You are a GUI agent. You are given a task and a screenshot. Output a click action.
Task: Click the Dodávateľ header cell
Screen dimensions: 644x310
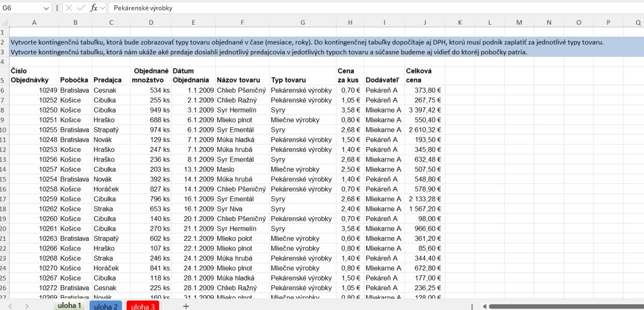coord(384,76)
